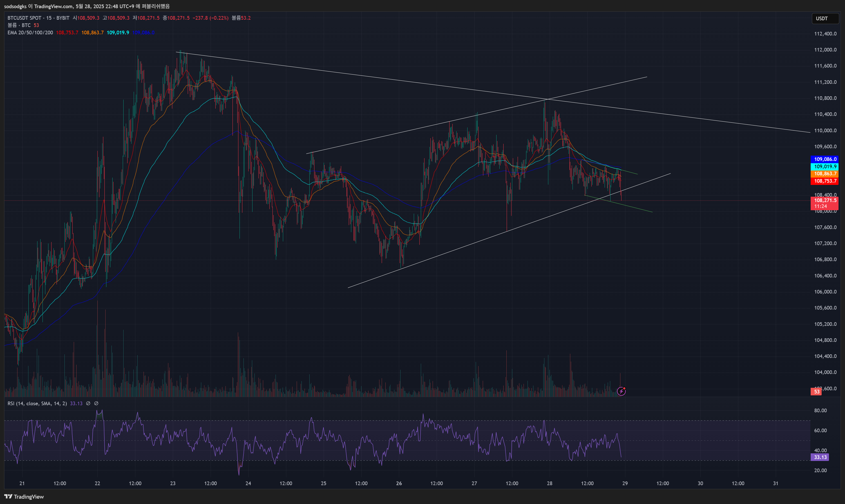Click the red volume label 53 on the axis
This screenshot has height=504, width=845.
point(817,392)
